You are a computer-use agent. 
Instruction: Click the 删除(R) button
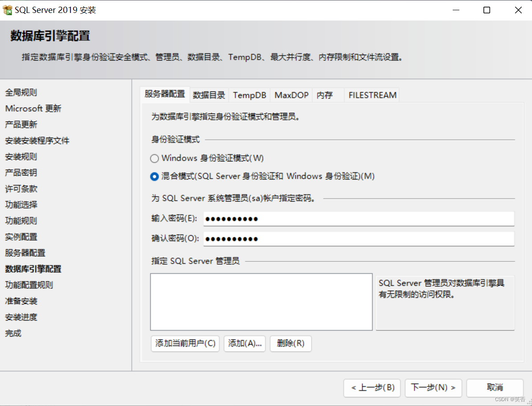click(x=291, y=344)
